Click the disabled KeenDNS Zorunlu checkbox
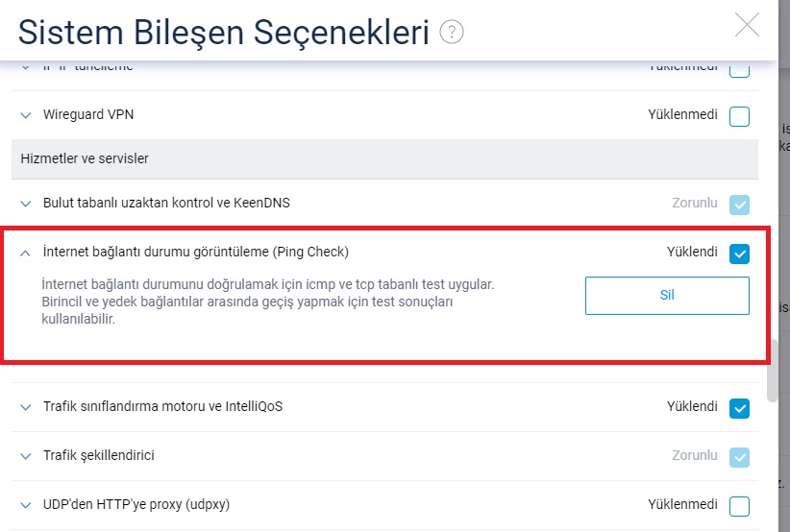The image size is (790, 532). click(739, 205)
